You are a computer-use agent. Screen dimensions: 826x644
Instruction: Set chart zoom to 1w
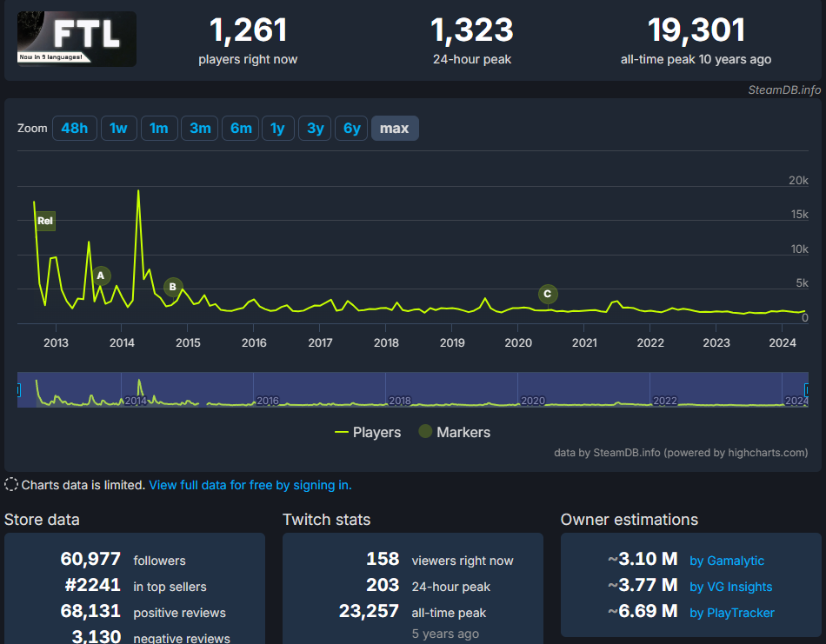coord(118,129)
